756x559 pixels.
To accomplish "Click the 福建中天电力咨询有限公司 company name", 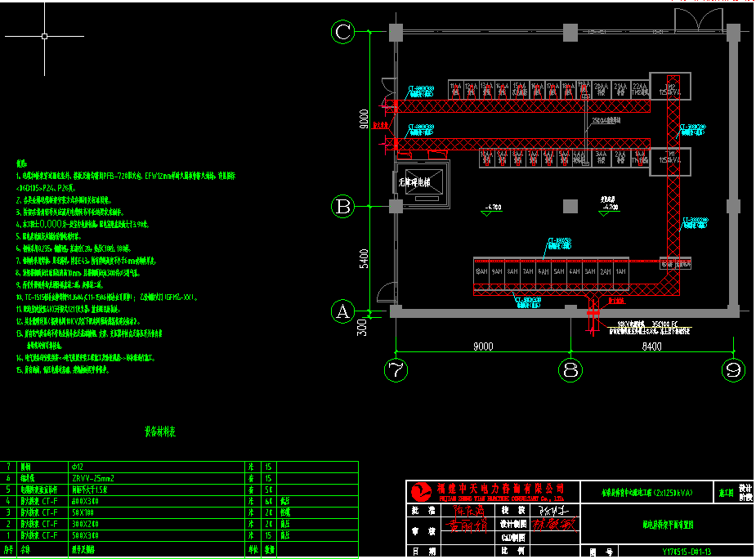I will click(500, 488).
